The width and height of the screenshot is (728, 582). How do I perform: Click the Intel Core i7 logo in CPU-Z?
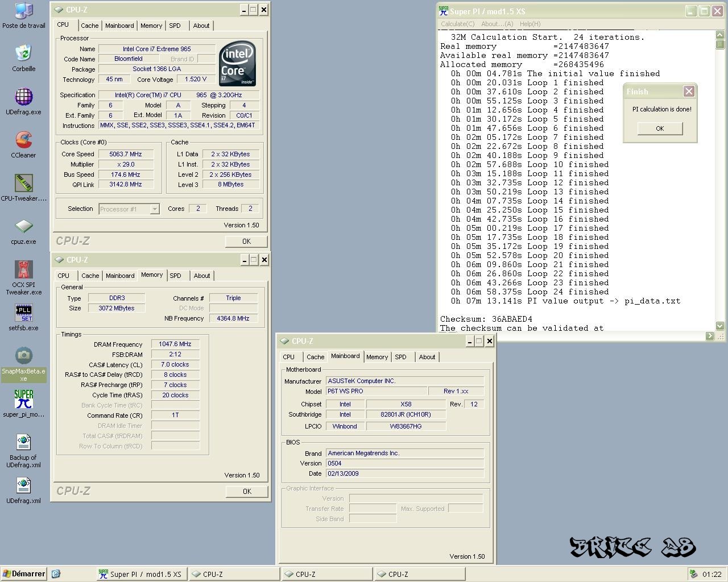point(237,63)
